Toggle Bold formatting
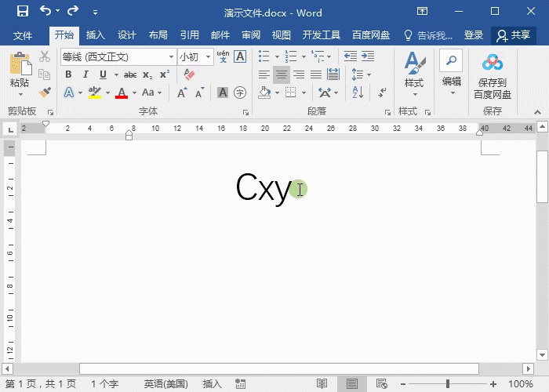The height and width of the screenshot is (392, 549). 68,74
